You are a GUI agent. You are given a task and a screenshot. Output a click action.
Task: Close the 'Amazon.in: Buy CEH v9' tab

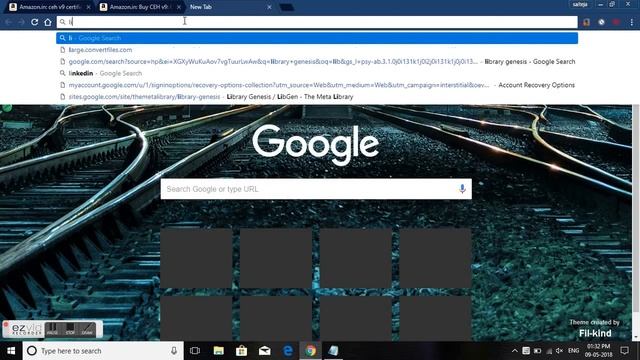coord(179,7)
